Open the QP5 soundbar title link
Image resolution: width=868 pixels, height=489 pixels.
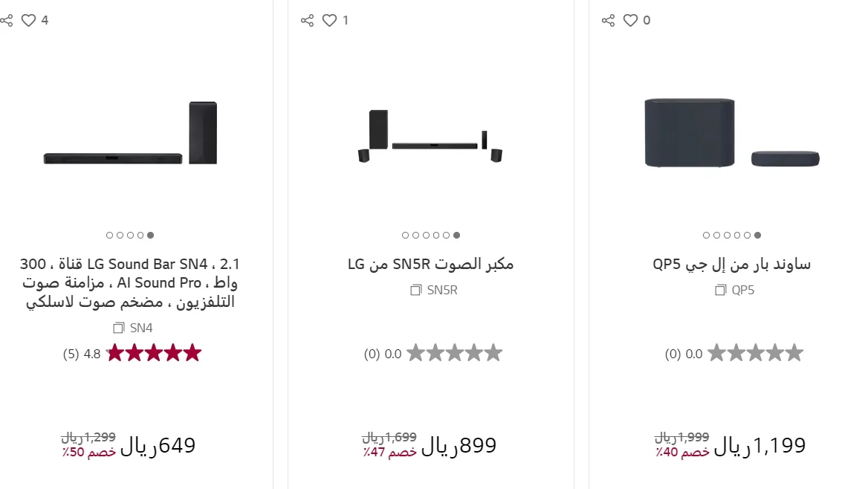pyautogui.click(x=731, y=264)
